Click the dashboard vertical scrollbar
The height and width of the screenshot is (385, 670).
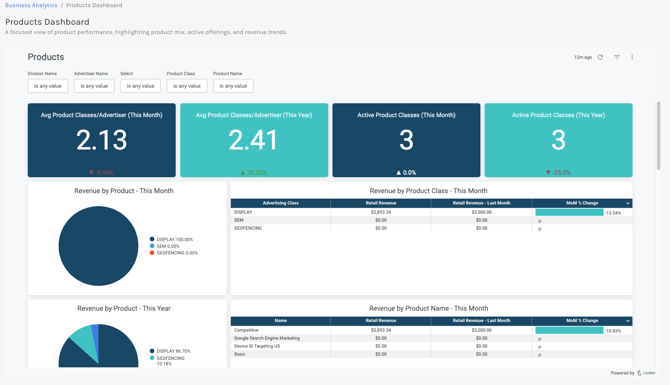pyautogui.click(x=658, y=135)
